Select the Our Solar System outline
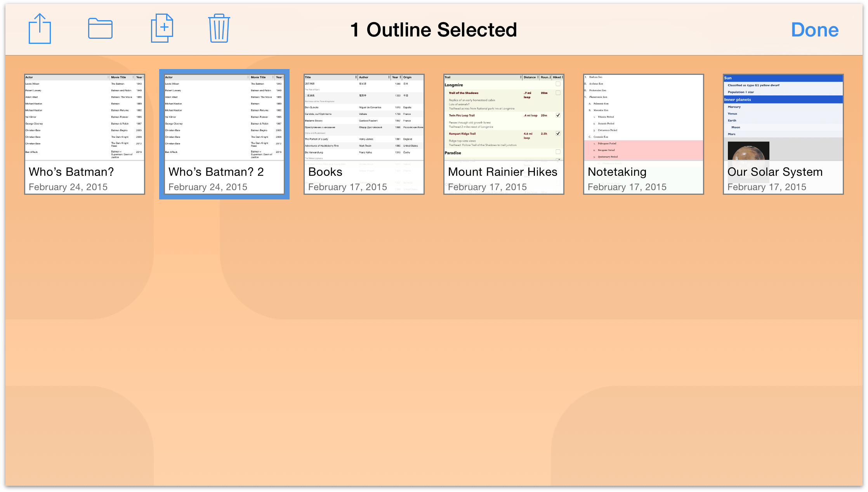 783,134
